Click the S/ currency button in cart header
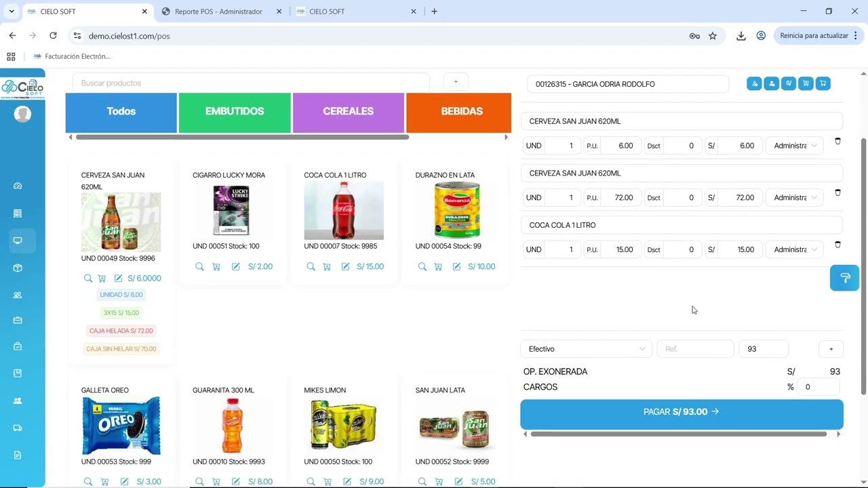This screenshot has width=868, height=488. click(788, 83)
